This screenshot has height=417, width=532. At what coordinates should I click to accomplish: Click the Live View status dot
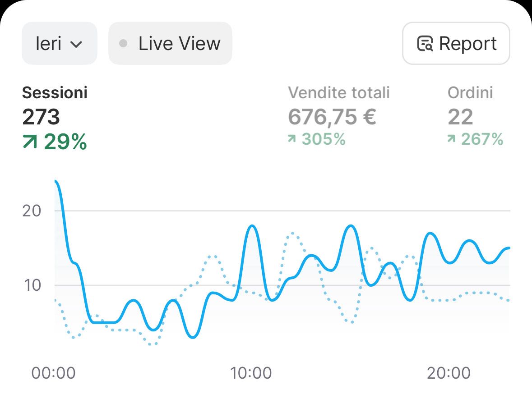[123, 44]
